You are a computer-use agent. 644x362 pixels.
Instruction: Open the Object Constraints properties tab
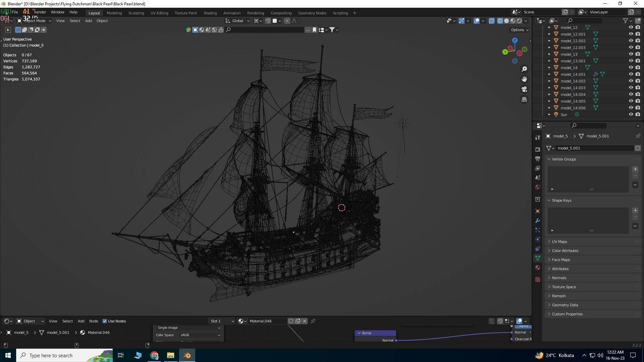(x=538, y=249)
